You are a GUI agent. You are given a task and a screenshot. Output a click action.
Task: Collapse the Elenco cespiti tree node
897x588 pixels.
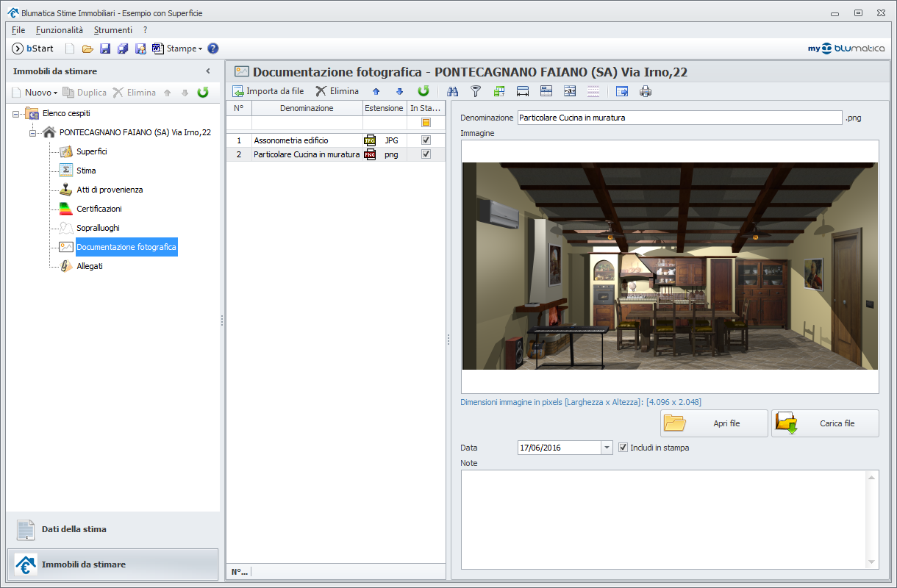click(16, 114)
